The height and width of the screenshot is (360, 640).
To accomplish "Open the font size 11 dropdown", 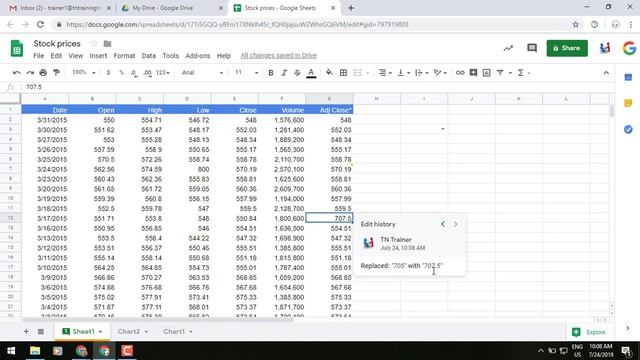I will click(x=246, y=73).
